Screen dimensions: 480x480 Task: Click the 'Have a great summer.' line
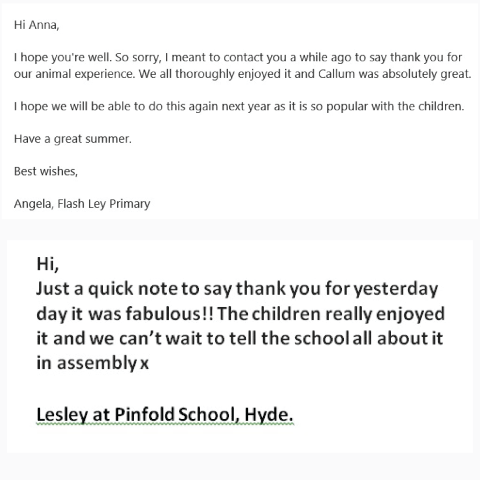73,139
